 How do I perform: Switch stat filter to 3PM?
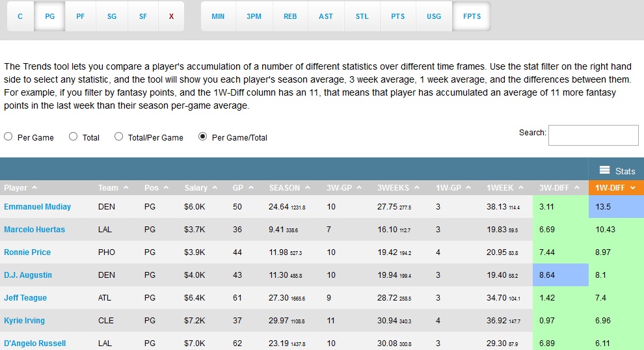(x=254, y=16)
